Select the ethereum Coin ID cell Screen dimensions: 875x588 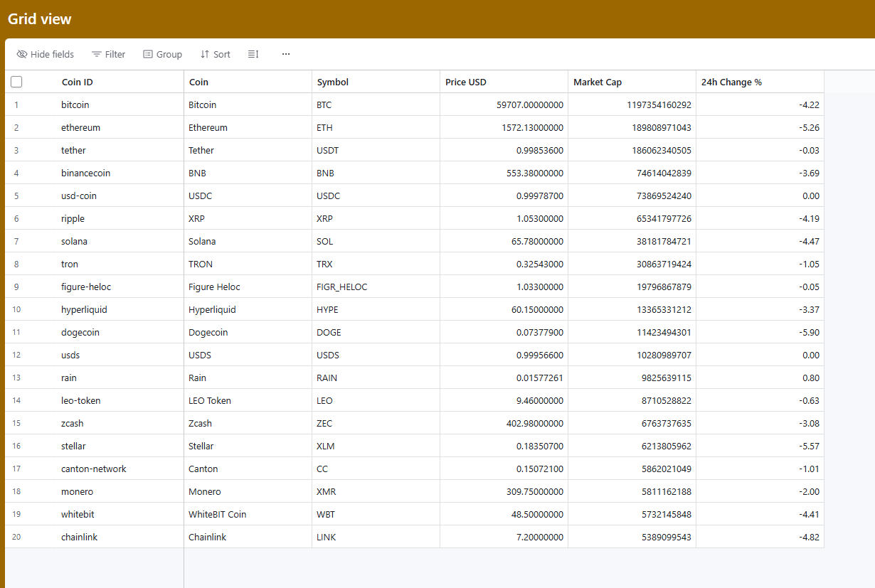click(x=120, y=127)
